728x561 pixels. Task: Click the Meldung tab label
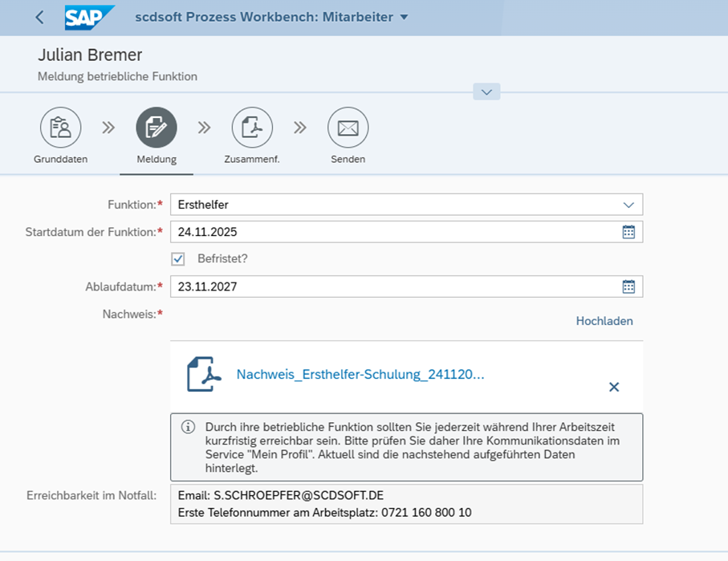pyautogui.click(x=157, y=159)
